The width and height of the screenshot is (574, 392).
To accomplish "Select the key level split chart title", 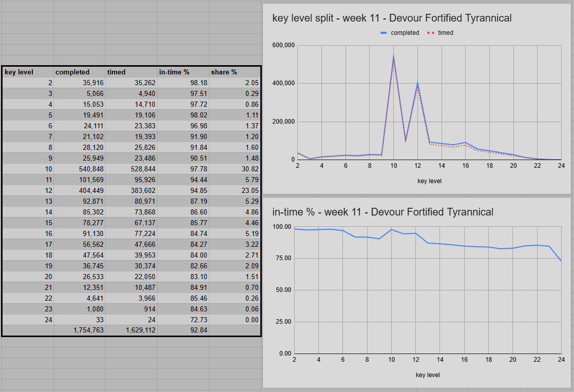I will pos(392,18).
